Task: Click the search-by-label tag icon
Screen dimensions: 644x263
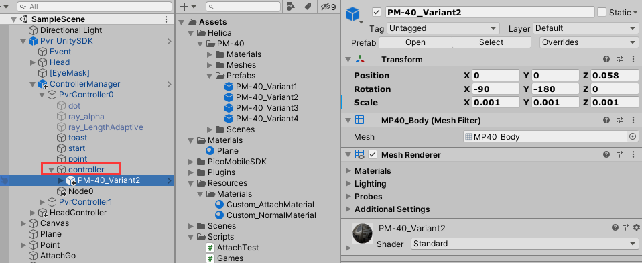Action: pyautogui.click(x=307, y=7)
